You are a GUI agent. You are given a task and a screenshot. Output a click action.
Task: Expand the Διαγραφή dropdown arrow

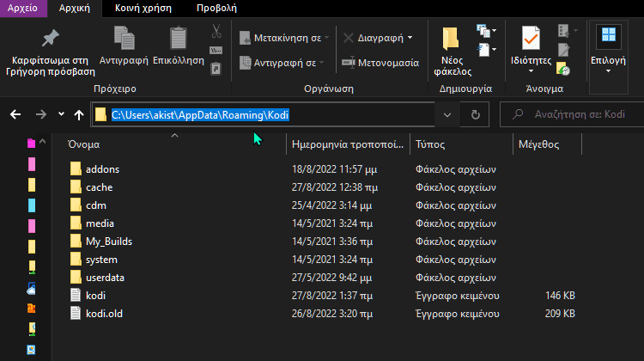[410, 38]
